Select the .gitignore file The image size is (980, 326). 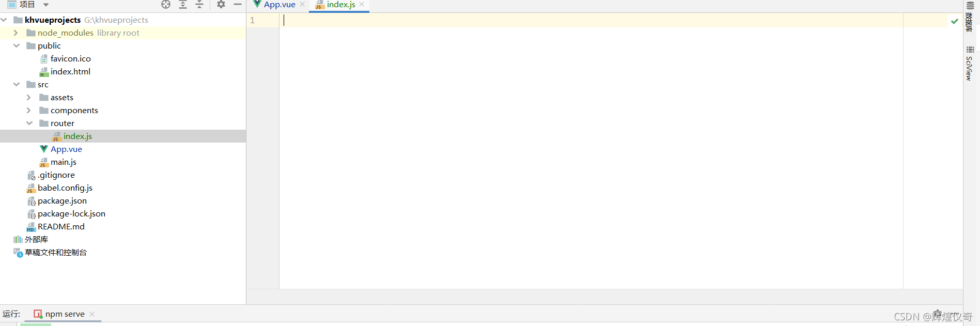point(56,175)
